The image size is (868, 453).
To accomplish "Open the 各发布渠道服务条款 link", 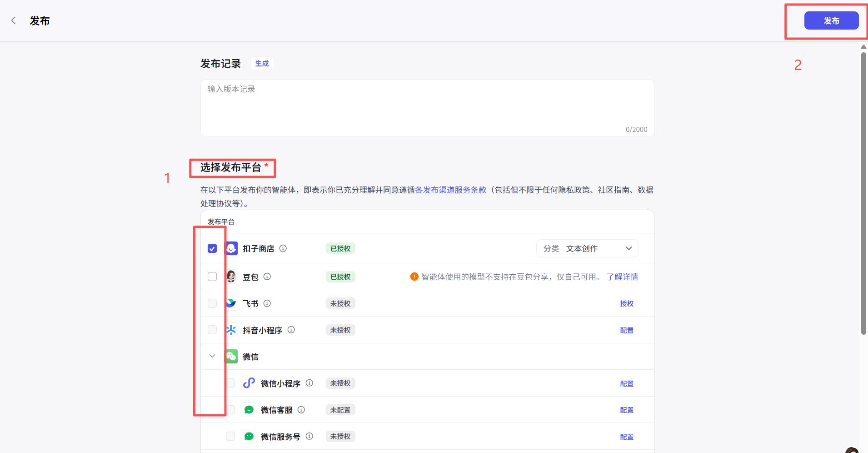I will tap(450, 190).
